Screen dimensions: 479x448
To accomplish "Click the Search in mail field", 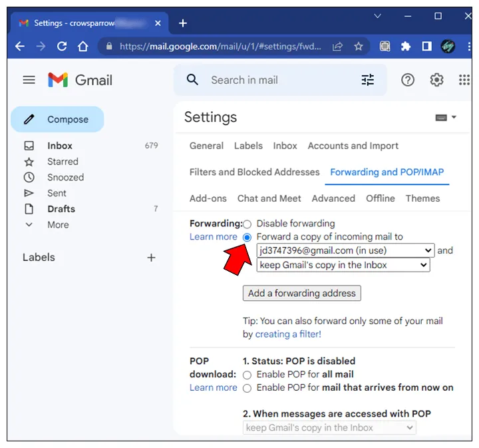I will (x=281, y=80).
